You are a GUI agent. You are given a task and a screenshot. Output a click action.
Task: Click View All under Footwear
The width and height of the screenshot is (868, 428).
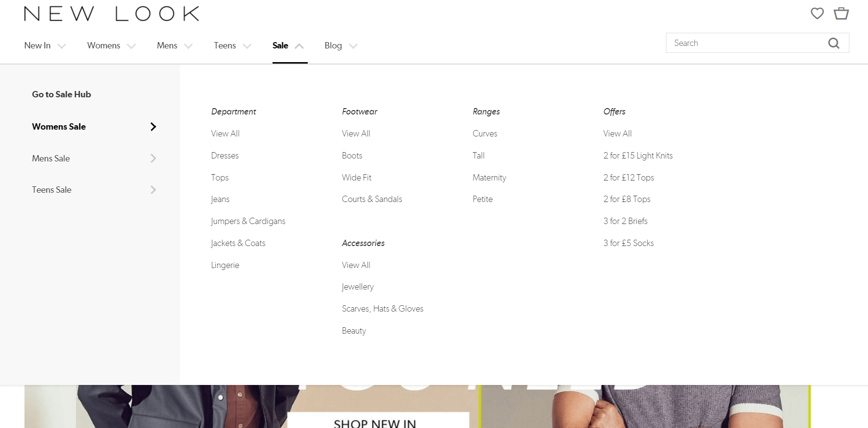tap(356, 134)
